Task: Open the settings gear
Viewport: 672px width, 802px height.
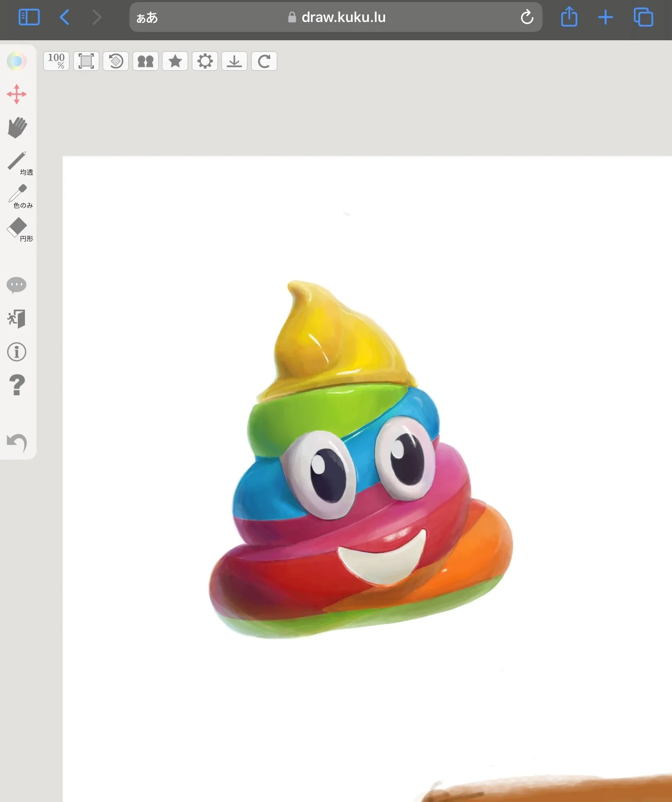Action: tap(205, 61)
